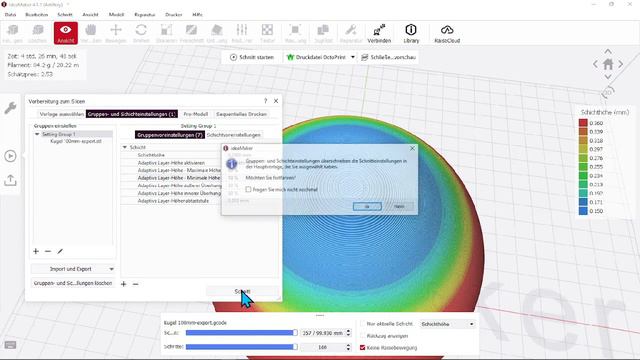
Task: Open the Druckdatei OctoPrint dropdown arrow
Action: click(x=353, y=57)
